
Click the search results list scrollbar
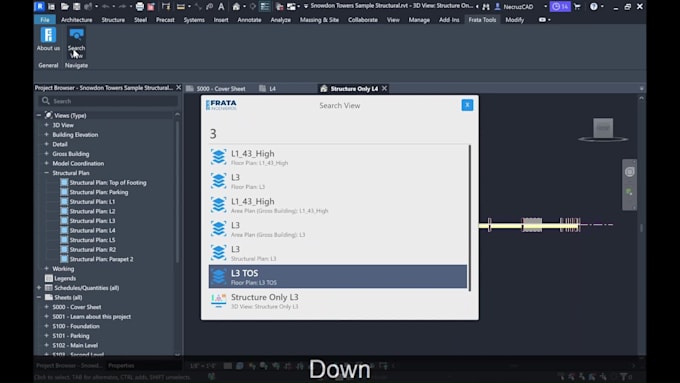[470, 218]
